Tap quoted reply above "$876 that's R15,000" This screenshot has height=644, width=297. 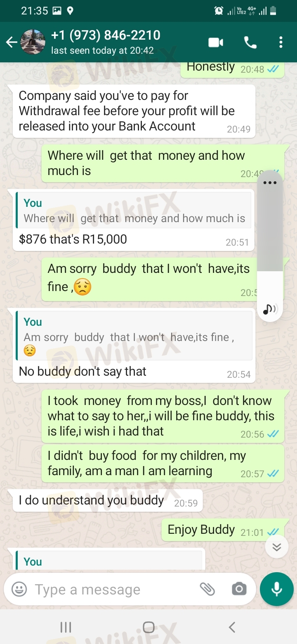pyautogui.click(x=133, y=210)
